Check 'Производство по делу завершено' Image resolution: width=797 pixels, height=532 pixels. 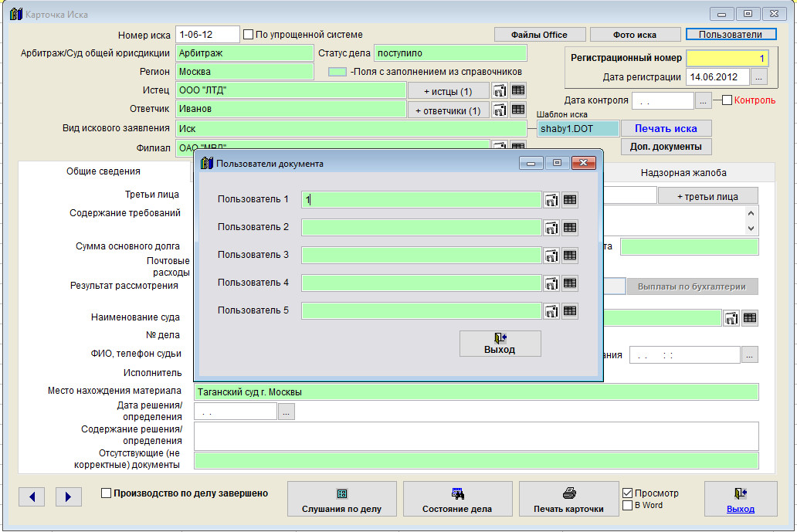[107, 493]
